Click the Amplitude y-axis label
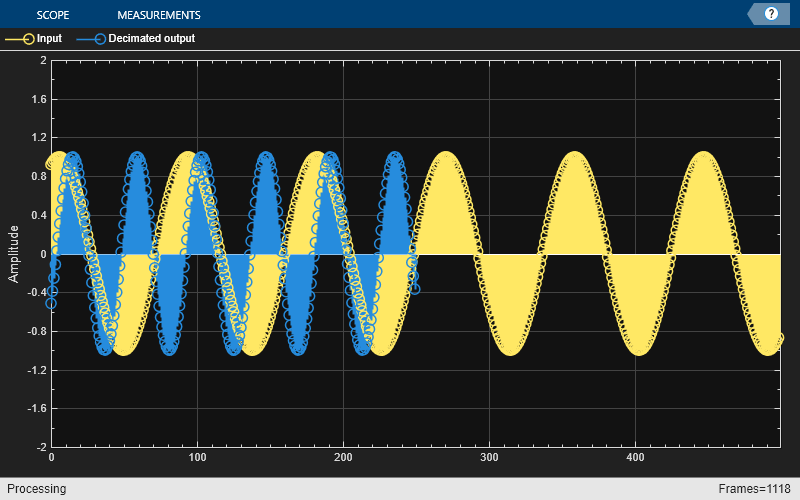Viewport: 800px width, 500px height. [14, 254]
